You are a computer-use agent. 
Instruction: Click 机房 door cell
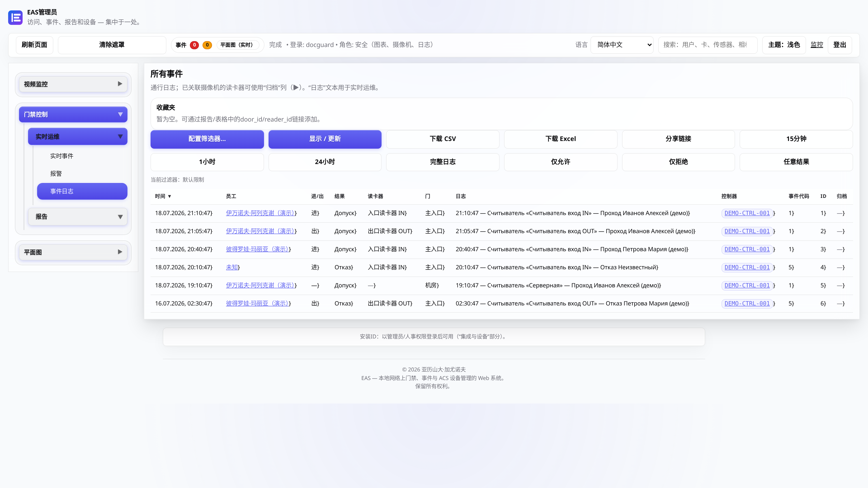(x=432, y=286)
